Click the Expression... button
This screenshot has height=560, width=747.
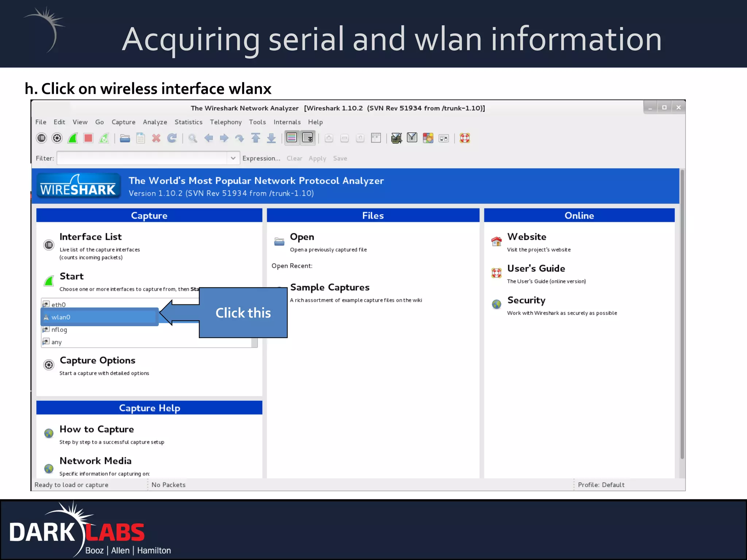(262, 158)
